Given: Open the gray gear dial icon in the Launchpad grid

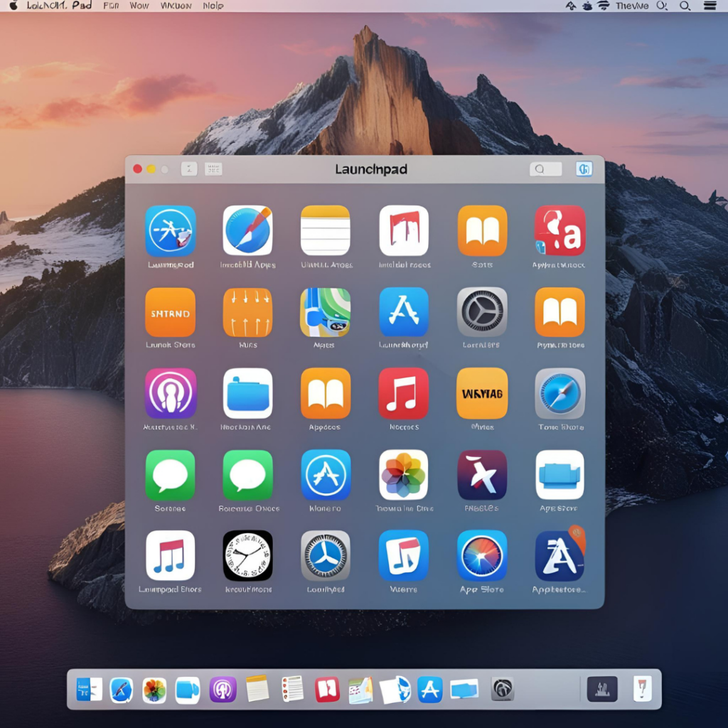Looking at the screenshot, I should coord(482,312).
